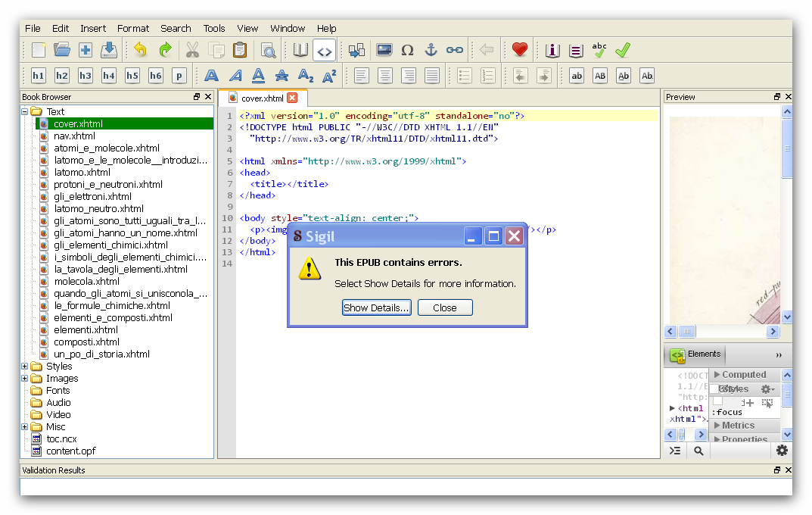
Task: Expand the Images folder
Action: click(24, 378)
